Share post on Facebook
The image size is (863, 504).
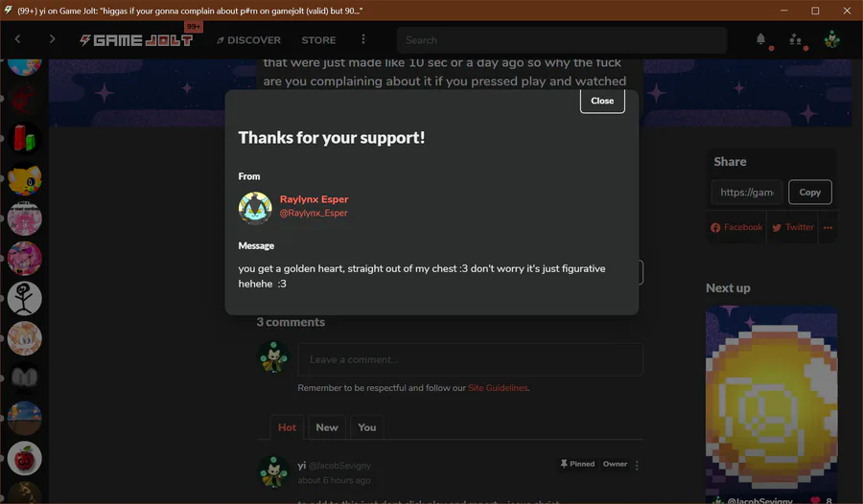736,227
